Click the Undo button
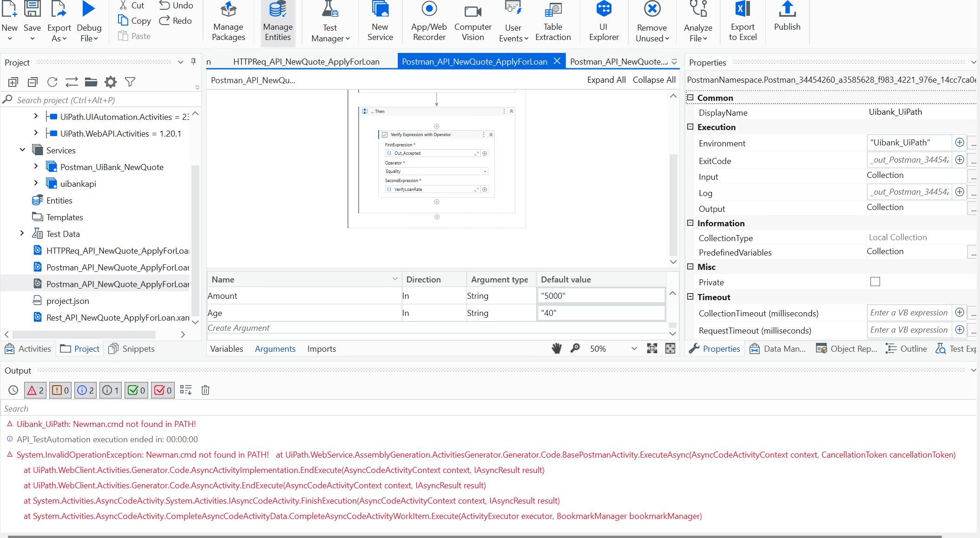The height and width of the screenshot is (538, 980). (x=176, y=6)
